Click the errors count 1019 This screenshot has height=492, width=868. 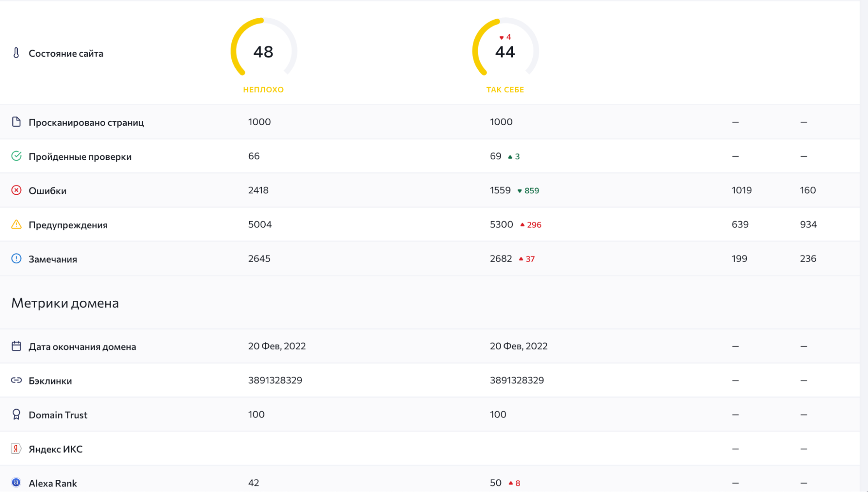[x=742, y=190]
